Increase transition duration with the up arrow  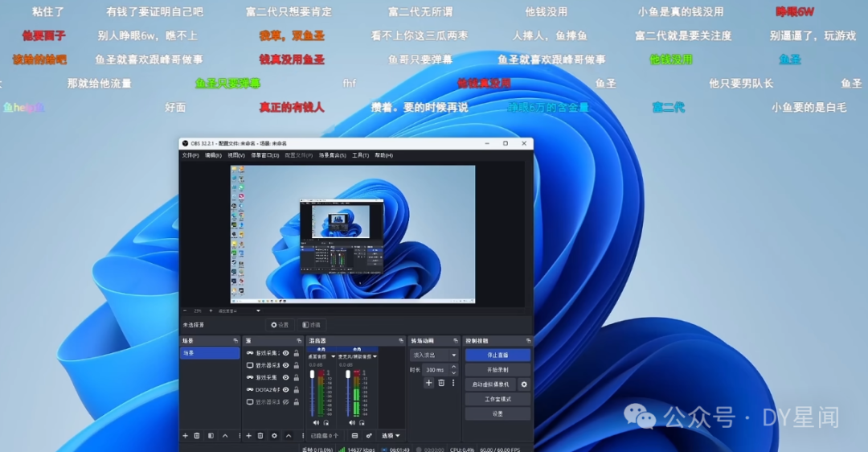point(454,367)
